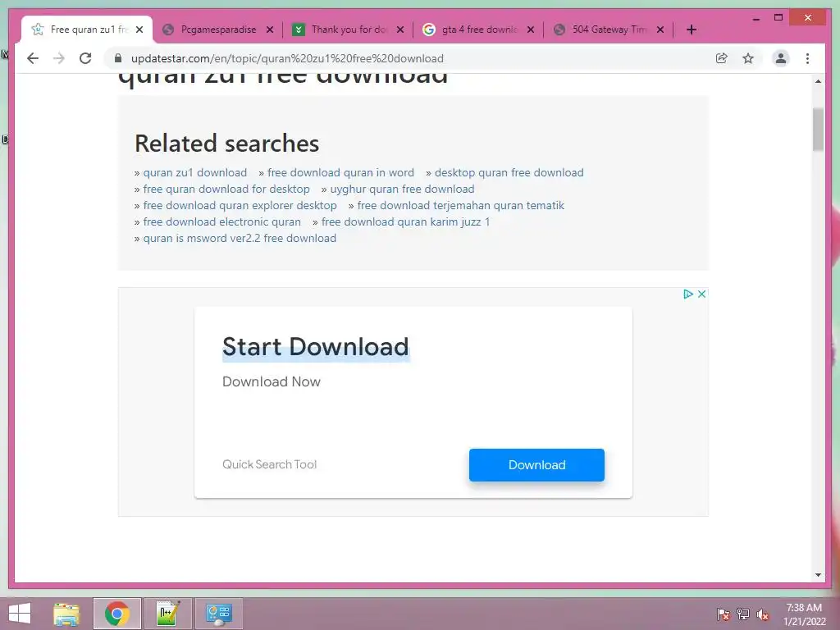Image resolution: width=840 pixels, height=630 pixels.
Task: Open Action Center flag in tray
Action: tap(724, 614)
